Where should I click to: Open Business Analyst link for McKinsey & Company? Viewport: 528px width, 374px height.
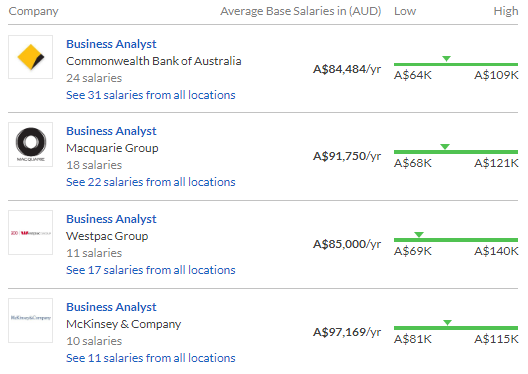point(111,307)
